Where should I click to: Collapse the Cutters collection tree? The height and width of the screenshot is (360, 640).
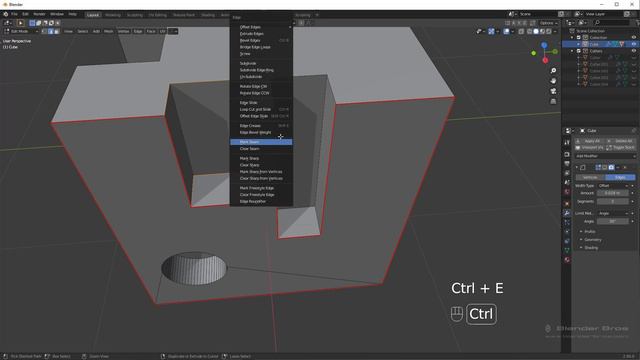(x=572, y=51)
